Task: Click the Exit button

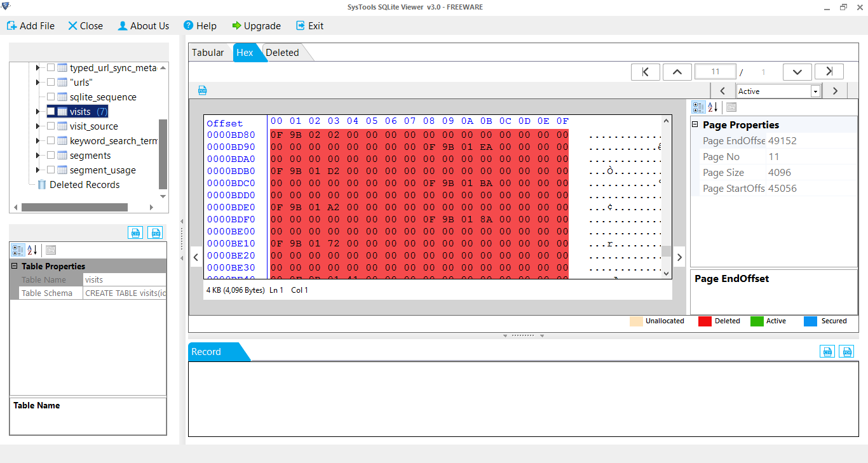Action: coord(310,26)
